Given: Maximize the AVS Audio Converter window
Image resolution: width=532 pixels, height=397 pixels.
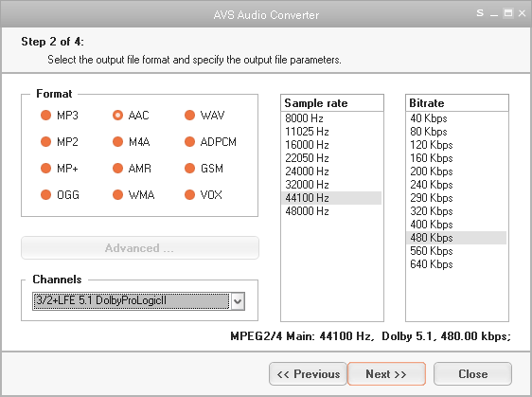Looking at the screenshot, I should pyautogui.click(x=508, y=13).
